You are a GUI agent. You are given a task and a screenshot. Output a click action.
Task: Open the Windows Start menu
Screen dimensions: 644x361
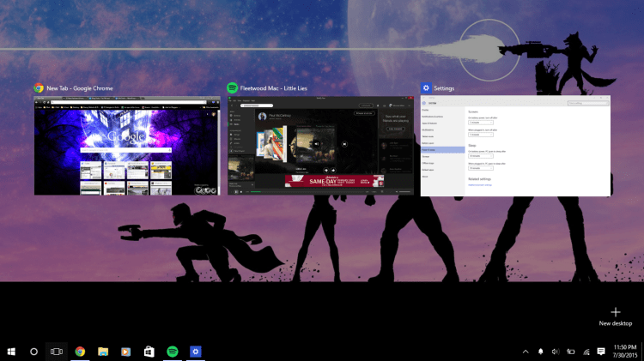11,352
